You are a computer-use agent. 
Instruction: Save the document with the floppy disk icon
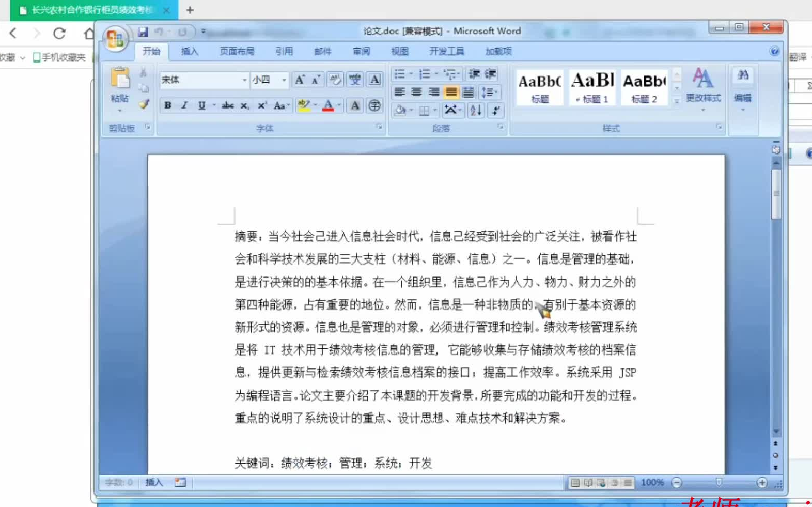click(x=143, y=32)
